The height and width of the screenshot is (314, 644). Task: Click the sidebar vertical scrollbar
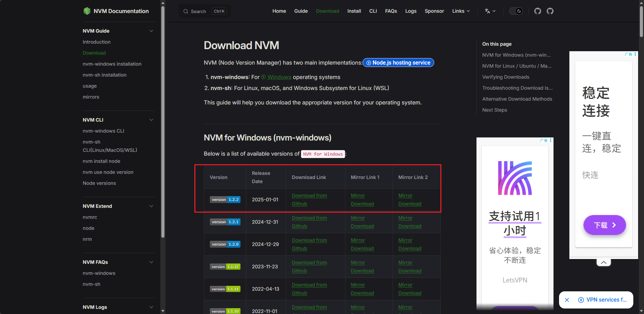point(163,122)
